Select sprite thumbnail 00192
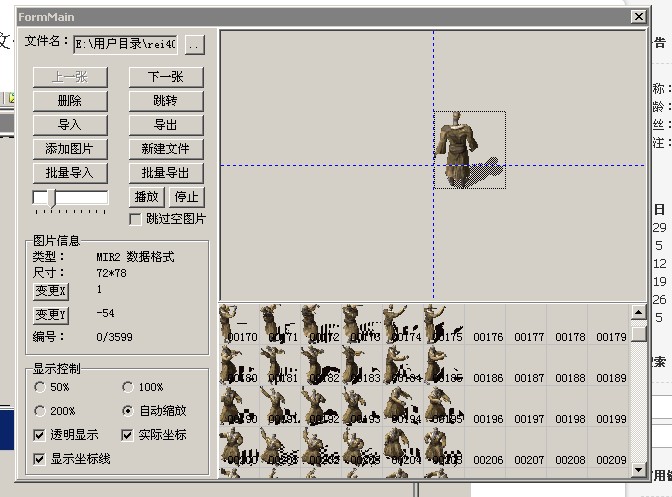672x497 pixels. click(x=321, y=406)
